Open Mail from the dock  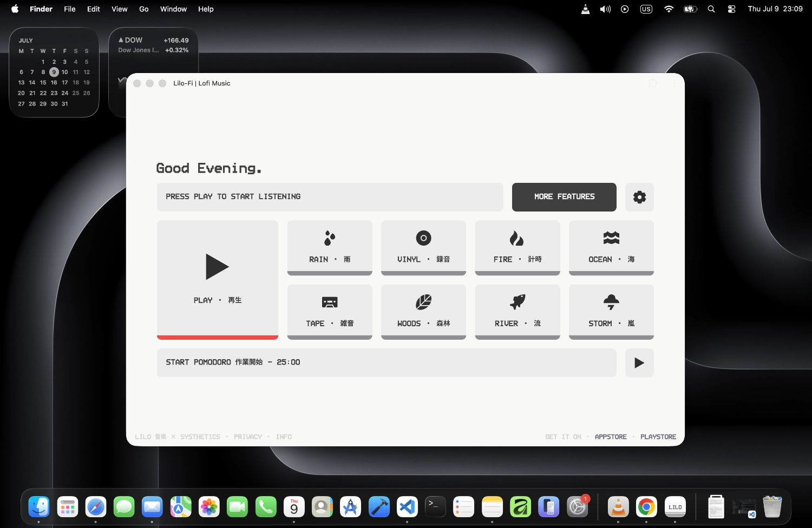(152, 507)
